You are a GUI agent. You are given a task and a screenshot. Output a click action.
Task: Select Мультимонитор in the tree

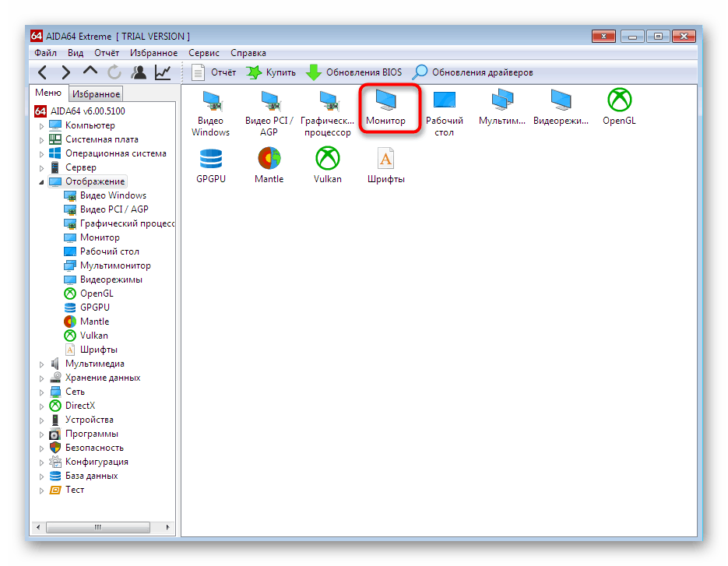[x=107, y=265]
